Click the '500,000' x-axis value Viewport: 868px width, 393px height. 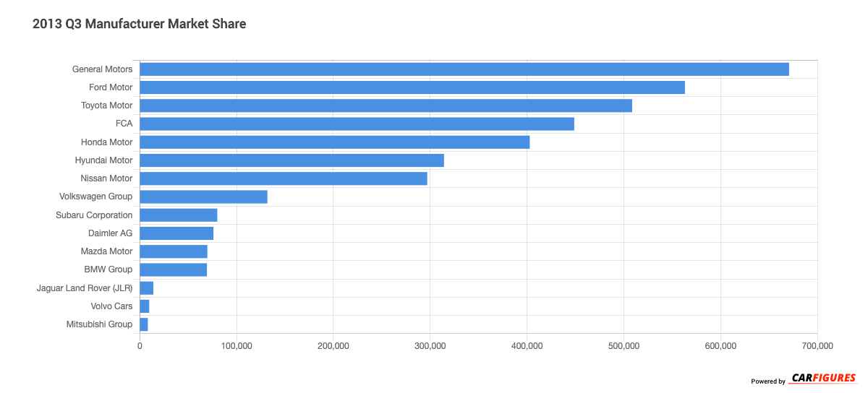[624, 346]
